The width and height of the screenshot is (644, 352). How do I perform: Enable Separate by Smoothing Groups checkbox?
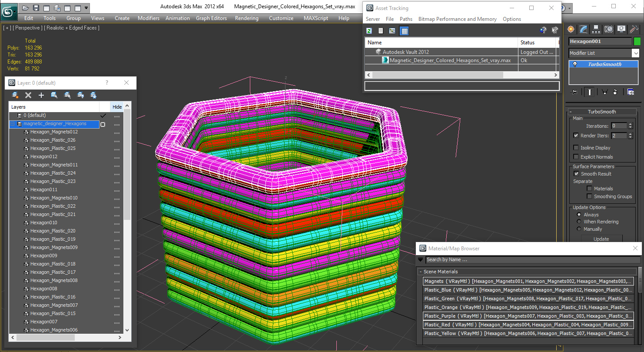pos(589,196)
